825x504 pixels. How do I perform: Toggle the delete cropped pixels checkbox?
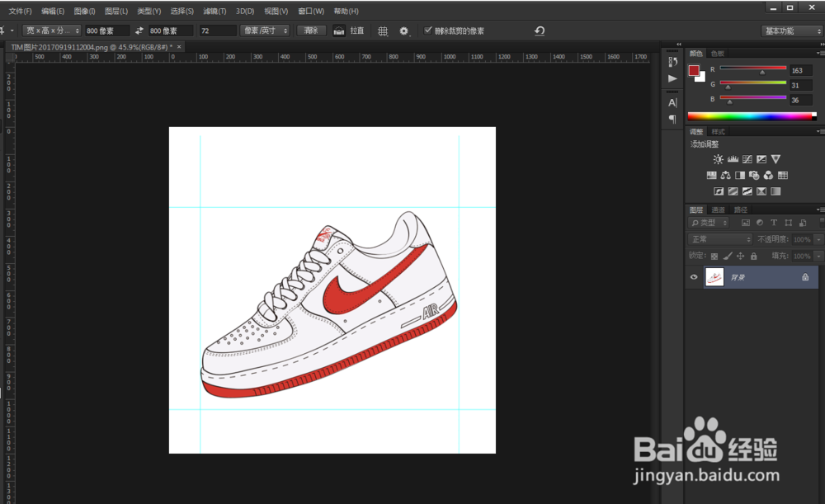428,31
